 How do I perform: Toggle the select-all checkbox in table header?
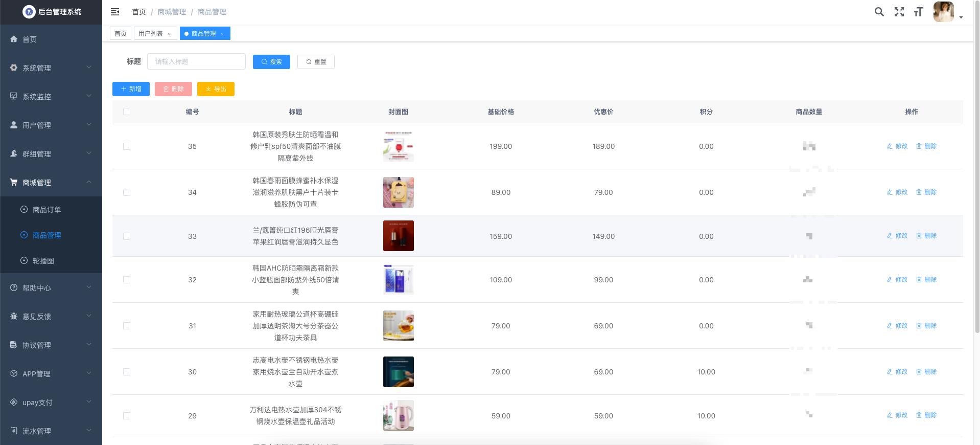(x=127, y=112)
